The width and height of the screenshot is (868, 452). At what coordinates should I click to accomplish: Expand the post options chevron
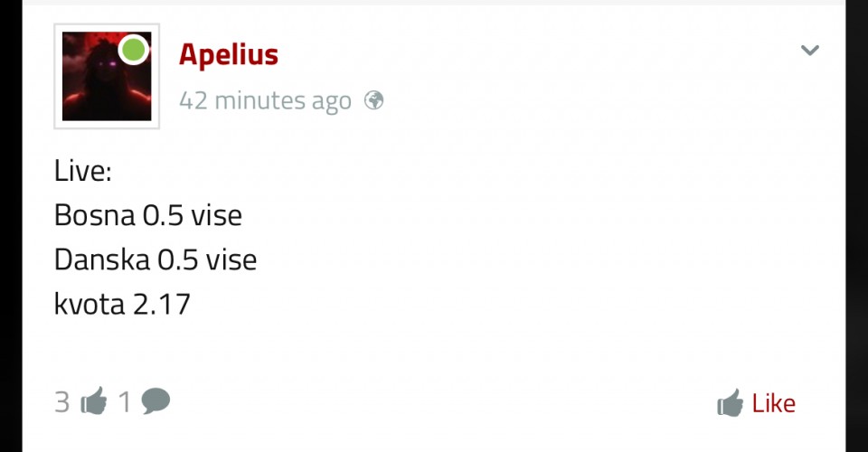(x=809, y=51)
